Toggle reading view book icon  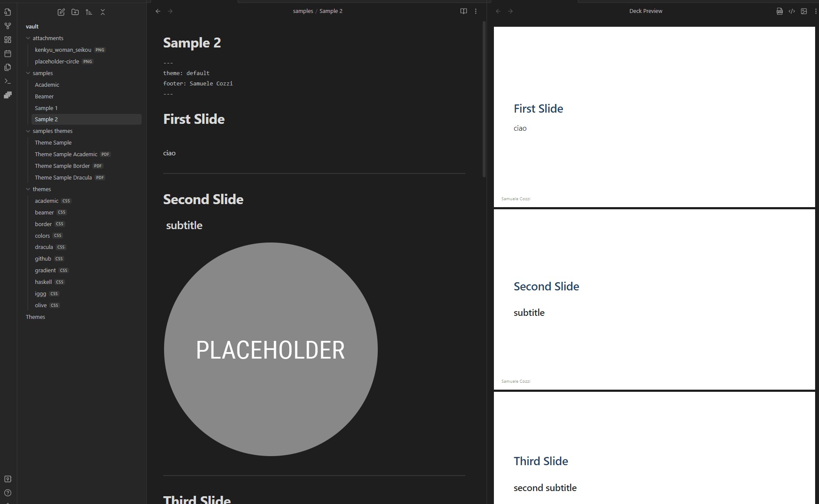click(464, 11)
